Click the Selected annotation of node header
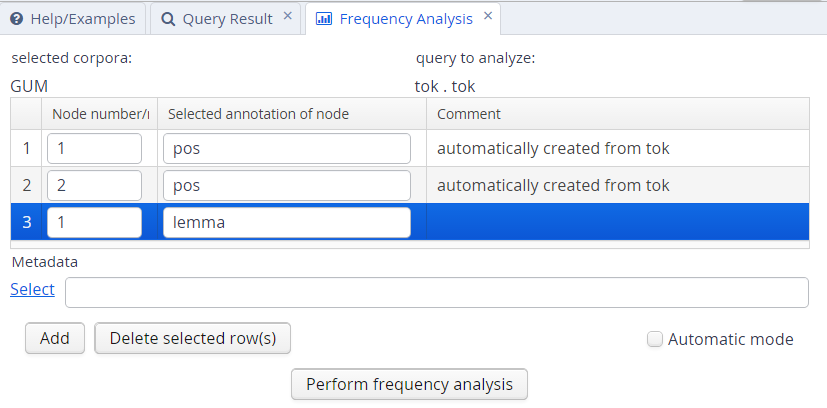The height and width of the screenshot is (408, 827). tap(258, 114)
